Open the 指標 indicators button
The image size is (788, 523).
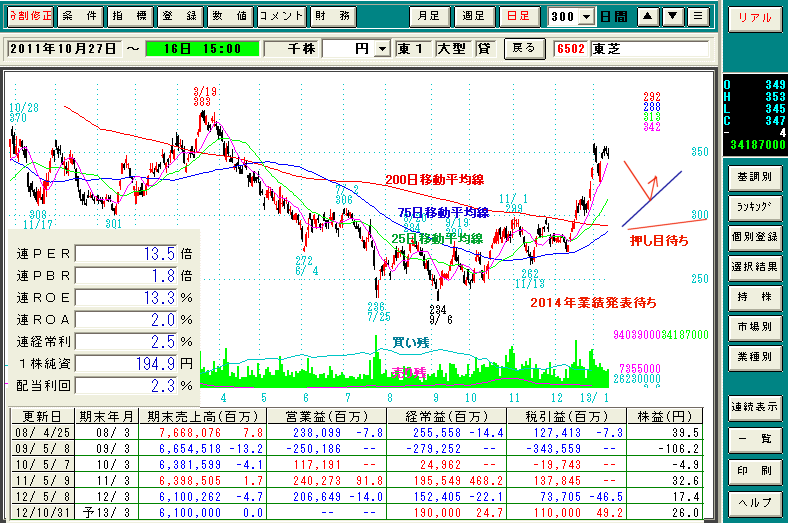[x=130, y=16]
